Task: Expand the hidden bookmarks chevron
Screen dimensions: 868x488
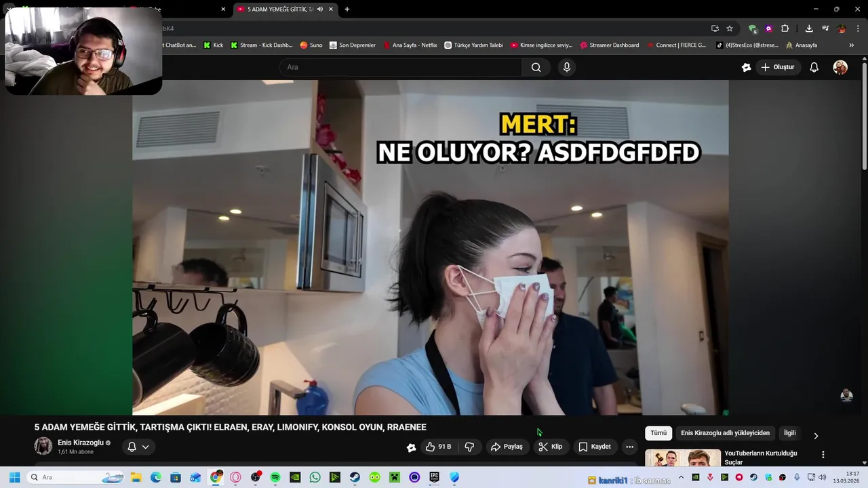Action: tap(852, 45)
